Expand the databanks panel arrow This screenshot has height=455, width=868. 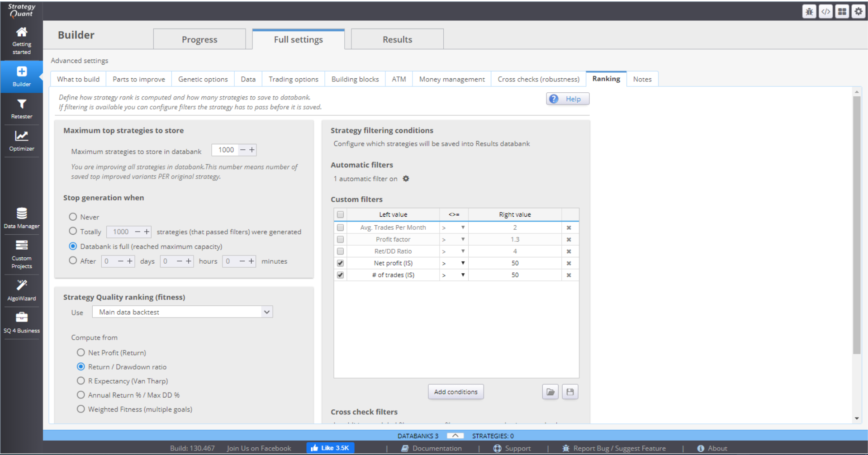click(455, 436)
